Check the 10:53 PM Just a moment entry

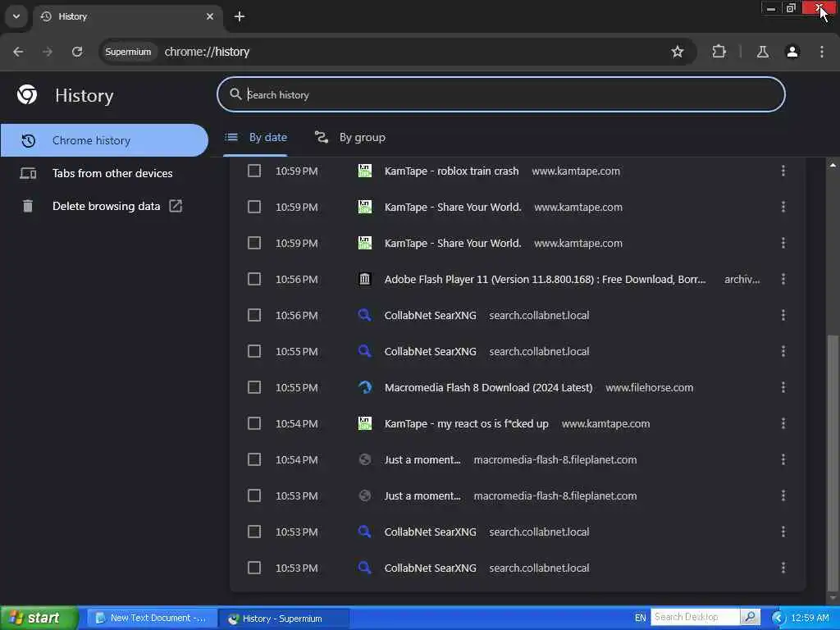254,495
